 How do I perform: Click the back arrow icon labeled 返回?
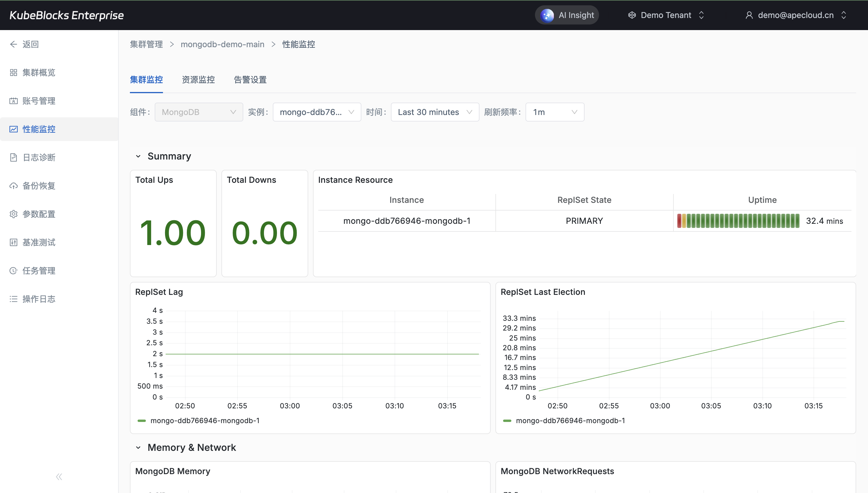pos(14,44)
